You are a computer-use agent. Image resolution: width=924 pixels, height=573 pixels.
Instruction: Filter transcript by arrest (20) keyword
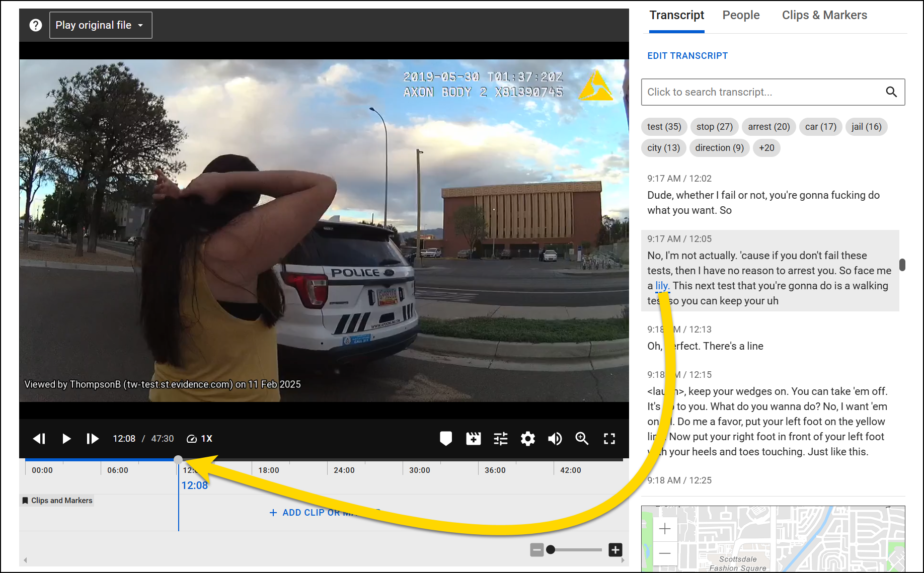point(768,127)
